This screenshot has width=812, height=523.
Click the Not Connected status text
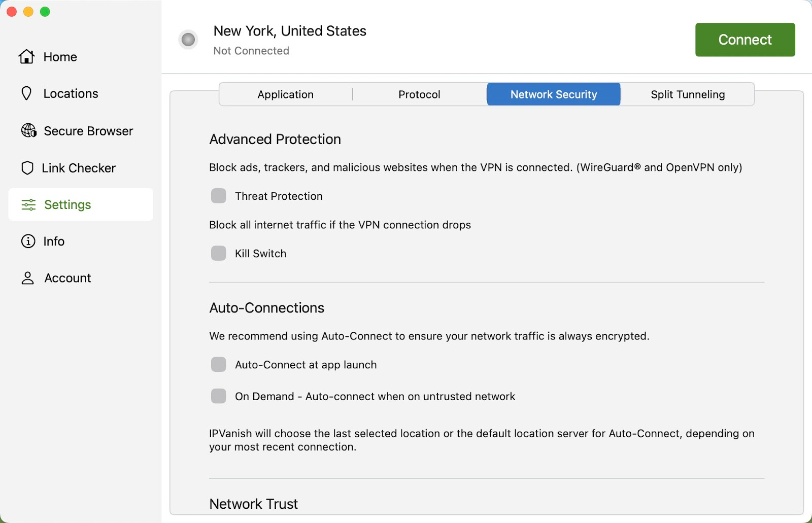point(251,51)
